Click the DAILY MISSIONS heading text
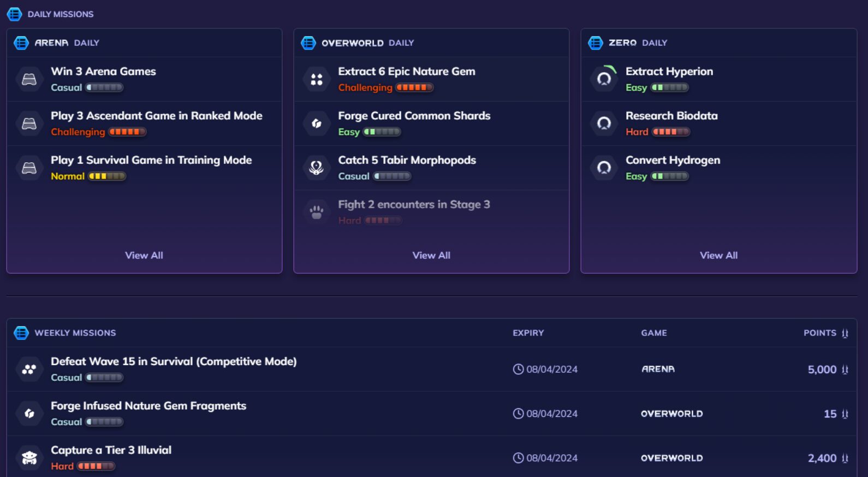This screenshot has height=477, width=868. [61, 14]
